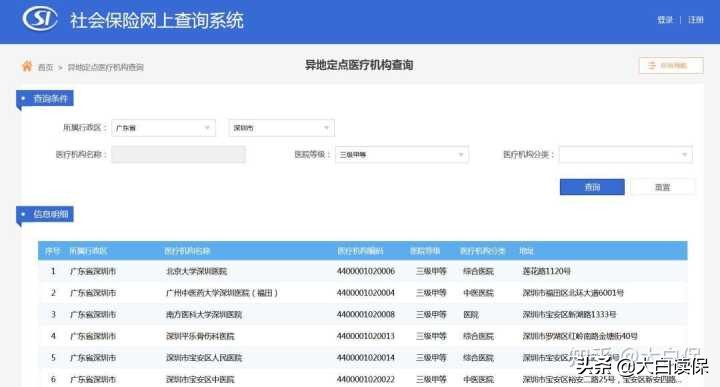720x387 pixels.
Task: Open the 医院等级 三级甲等 dropdown
Action: click(402, 155)
